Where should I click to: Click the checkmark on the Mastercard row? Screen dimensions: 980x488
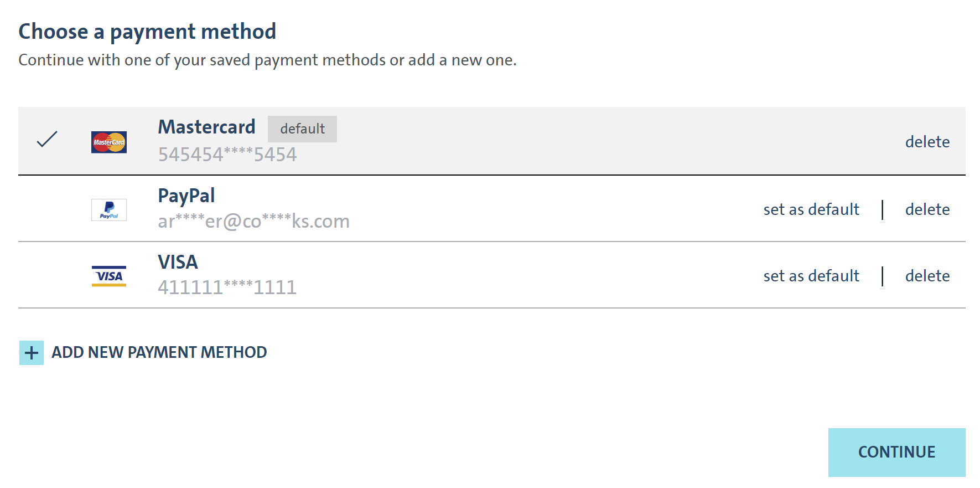[x=47, y=139]
